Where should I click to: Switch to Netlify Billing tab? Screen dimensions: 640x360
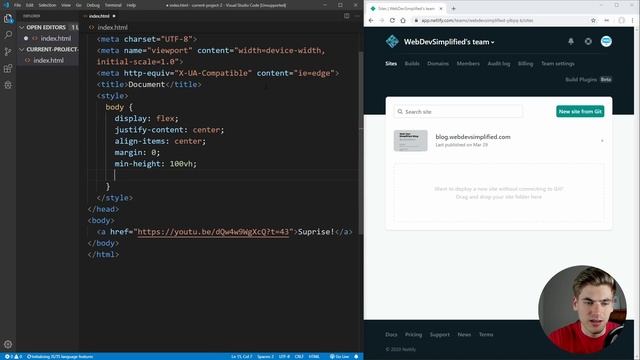coord(525,64)
